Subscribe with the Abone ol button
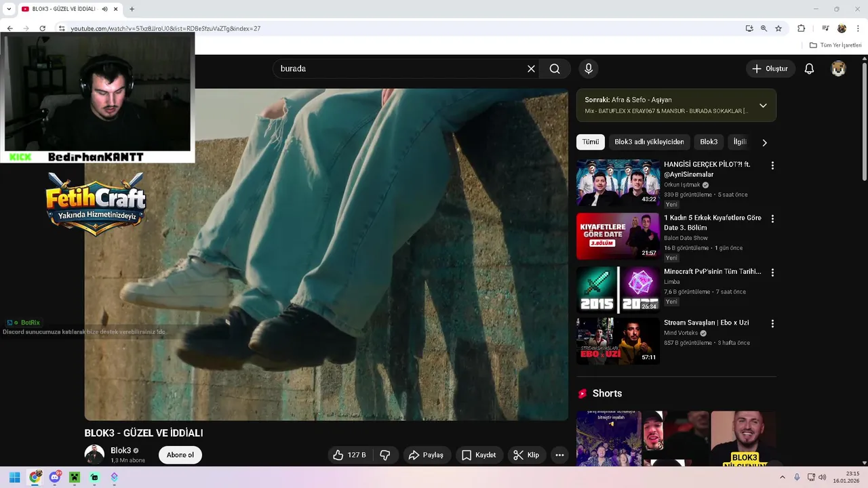This screenshot has height=488, width=868. click(x=180, y=455)
